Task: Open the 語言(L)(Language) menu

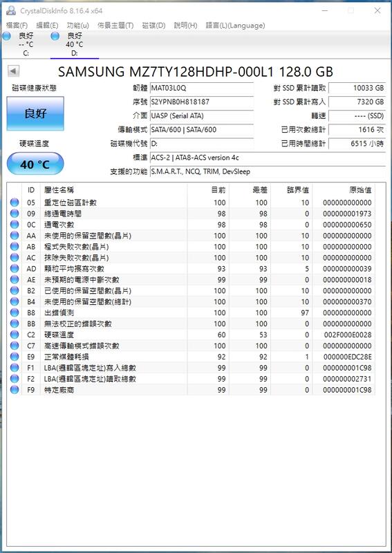Action: coord(235,26)
